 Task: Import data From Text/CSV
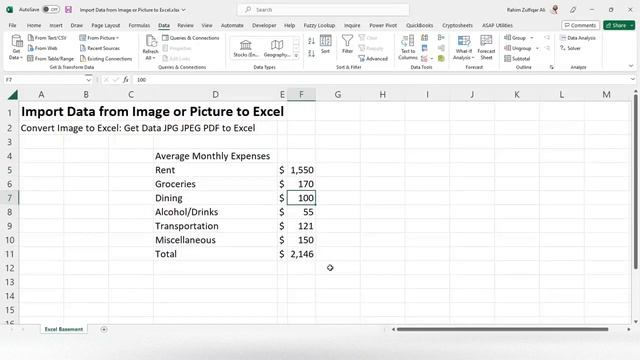point(47,38)
